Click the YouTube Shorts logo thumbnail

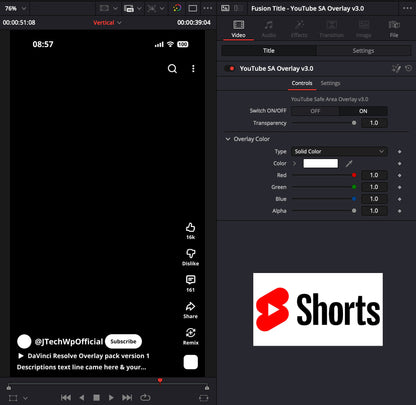pyautogui.click(x=318, y=309)
